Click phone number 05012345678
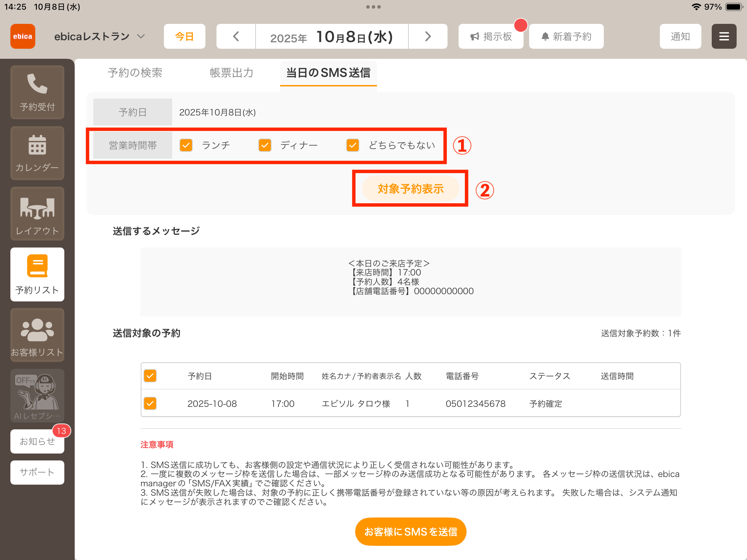The image size is (747, 560). point(476,403)
